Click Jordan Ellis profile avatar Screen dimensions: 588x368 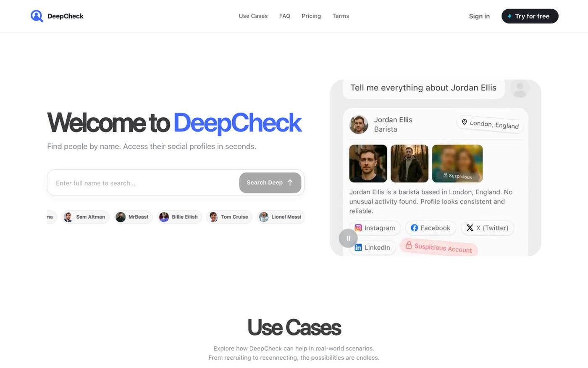359,124
